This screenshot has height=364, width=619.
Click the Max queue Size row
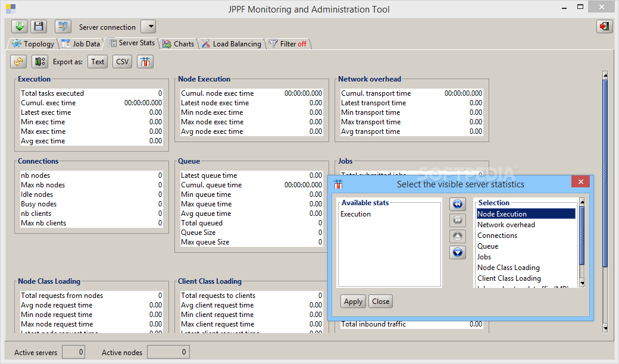point(251,241)
